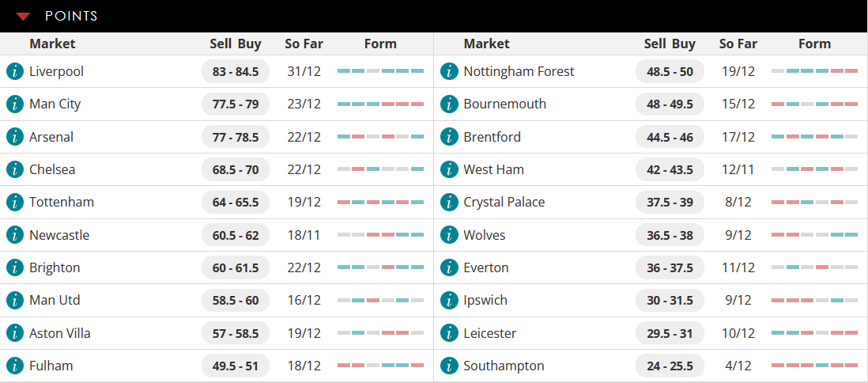Click Leicester form indicator bars

coord(814,333)
